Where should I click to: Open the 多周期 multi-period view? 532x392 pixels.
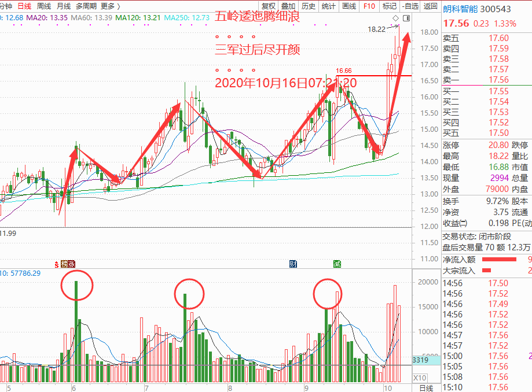pyautogui.click(x=86, y=6)
